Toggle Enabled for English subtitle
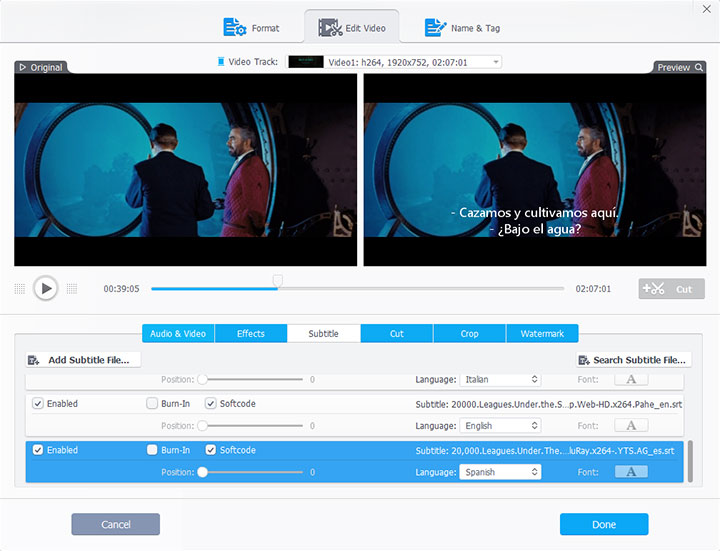 click(x=38, y=404)
